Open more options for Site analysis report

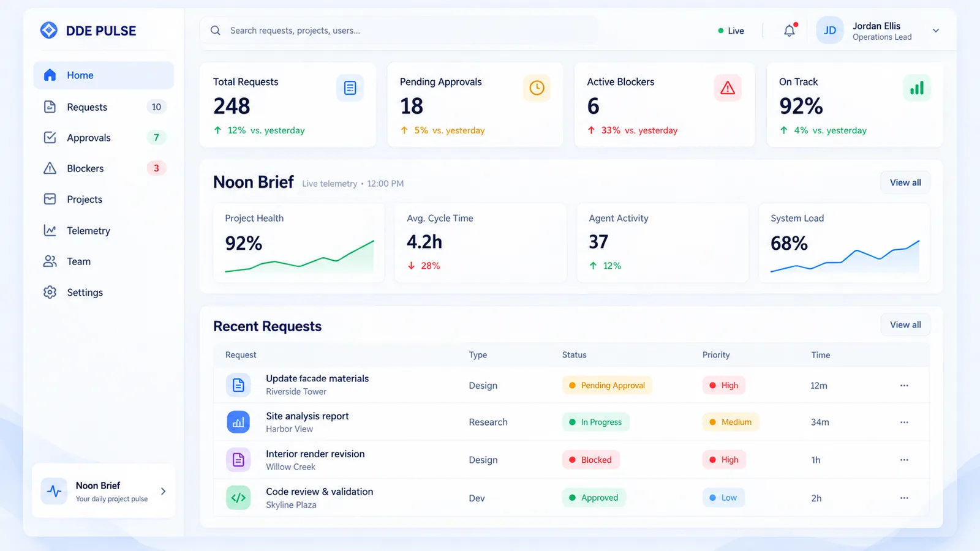click(904, 422)
